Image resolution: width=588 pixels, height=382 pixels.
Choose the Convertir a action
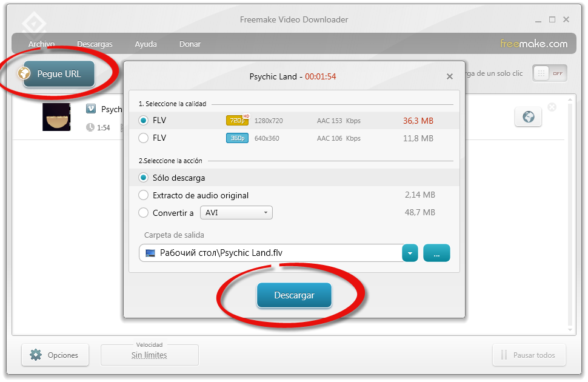(143, 213)
